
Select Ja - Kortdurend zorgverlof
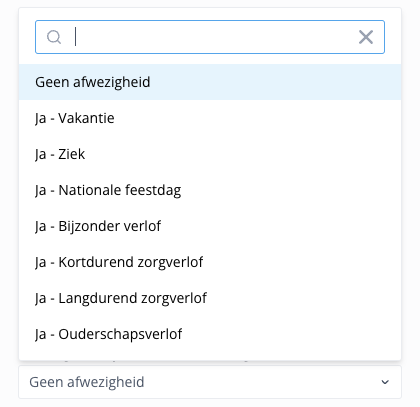[x=210, y=262]
